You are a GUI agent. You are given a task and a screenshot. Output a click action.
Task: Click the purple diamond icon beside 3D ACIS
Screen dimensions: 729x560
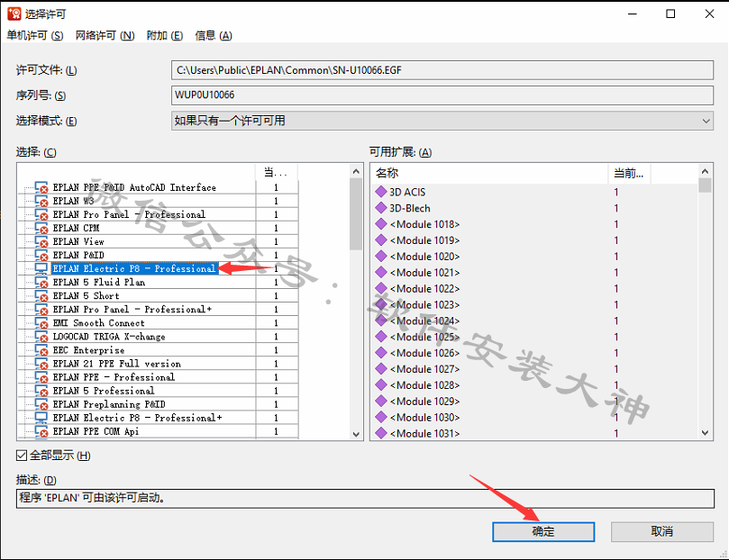pos(381,191)
